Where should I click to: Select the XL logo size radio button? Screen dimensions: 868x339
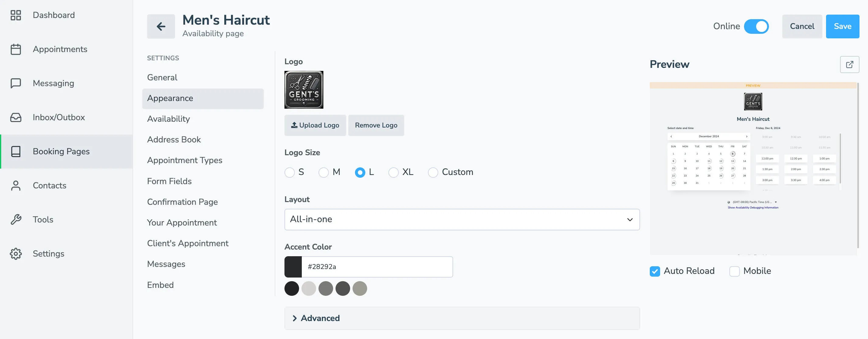click(393, 172)
